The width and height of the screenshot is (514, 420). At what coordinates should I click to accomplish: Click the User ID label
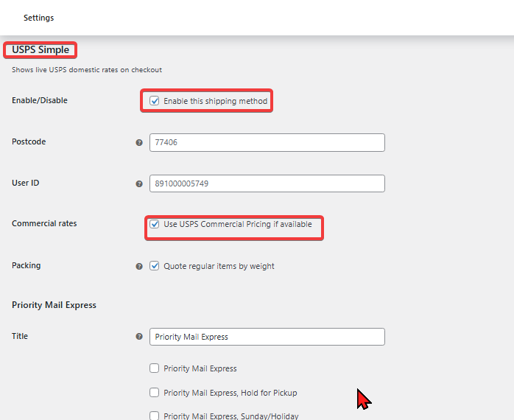26,183
